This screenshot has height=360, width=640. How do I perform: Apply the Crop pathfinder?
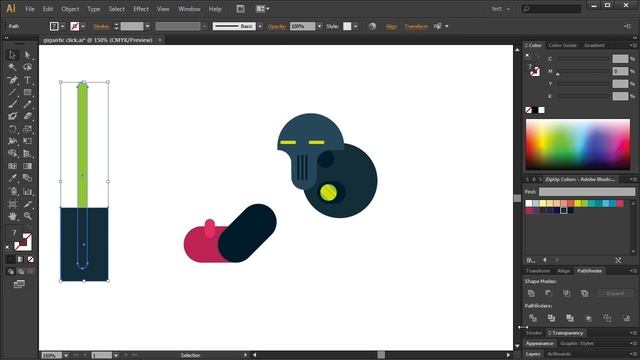click(x=589, y=318)
